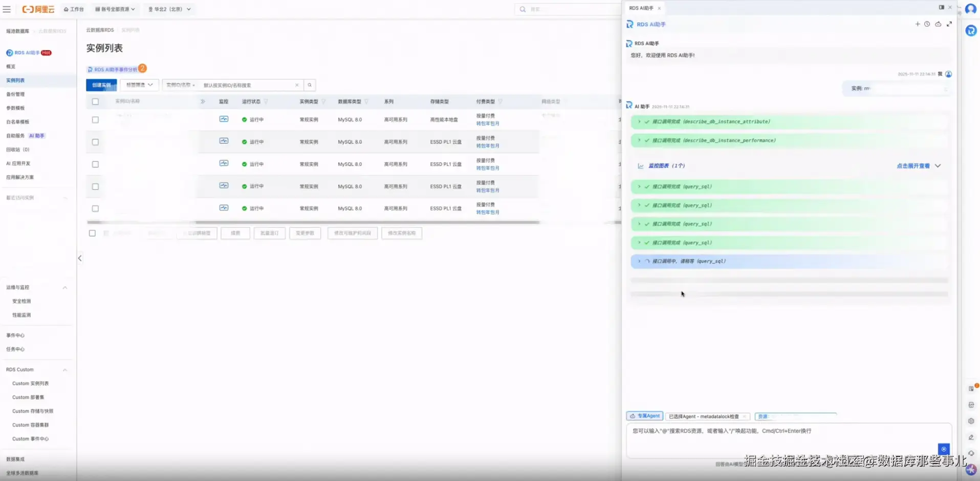
Task: Click the column expand double-arrow icon
Action: coord(203,101)
